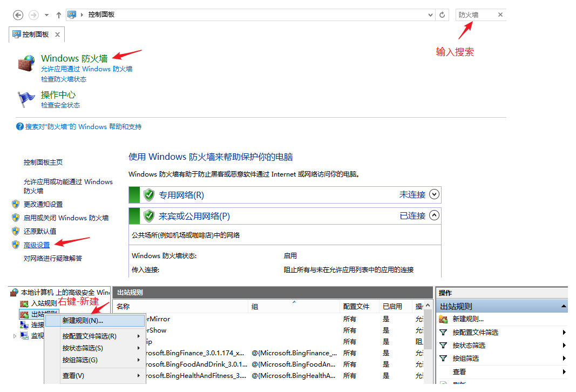
Task: Click 新建规则... in actions pane
Action: coord(468,319)
